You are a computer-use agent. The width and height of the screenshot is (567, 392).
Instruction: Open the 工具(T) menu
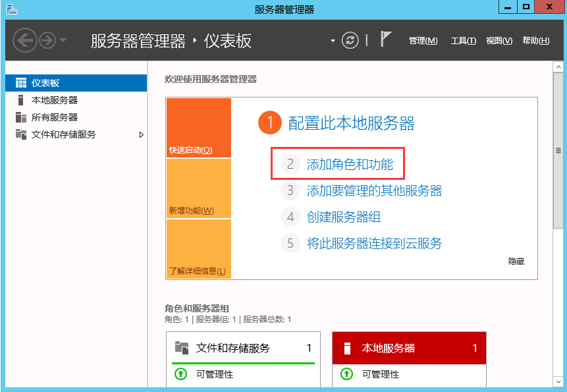click(x=463, y=41)
